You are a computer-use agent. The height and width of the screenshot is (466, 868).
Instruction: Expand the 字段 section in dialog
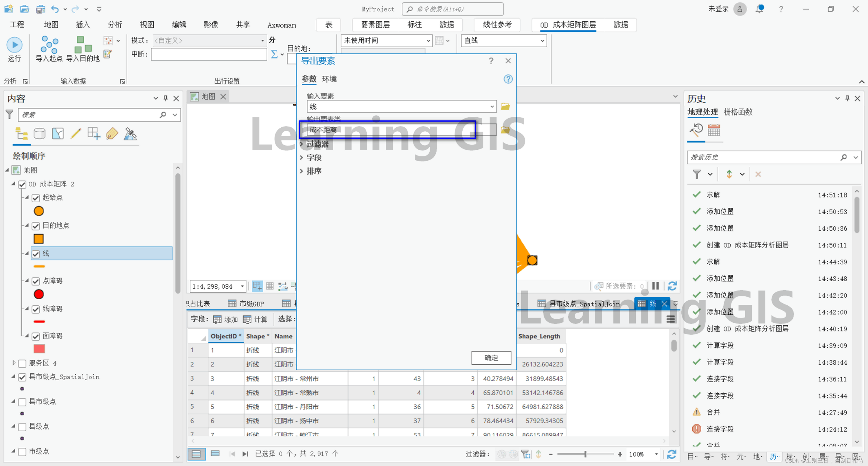tap(302, 157)
